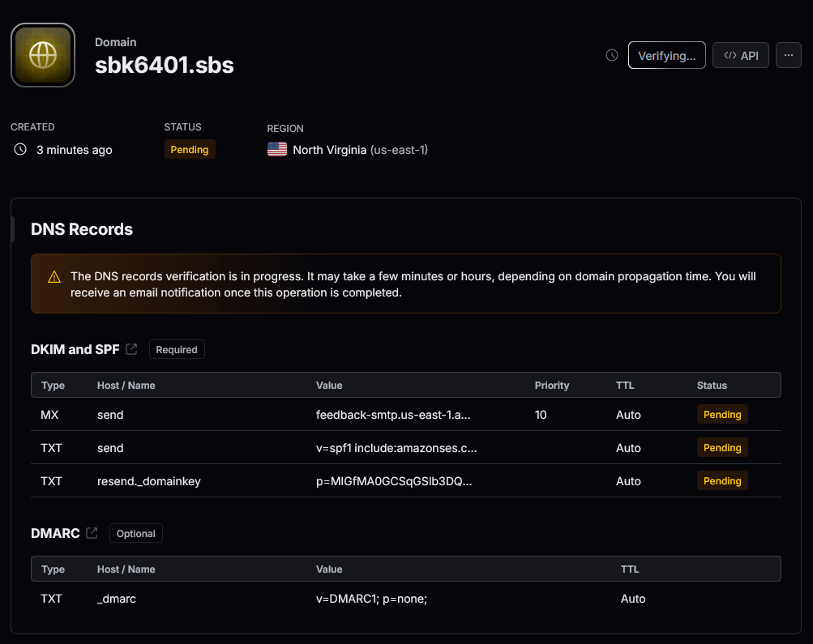Click the domain status Pending badge under STATUS

coord(189,149)
